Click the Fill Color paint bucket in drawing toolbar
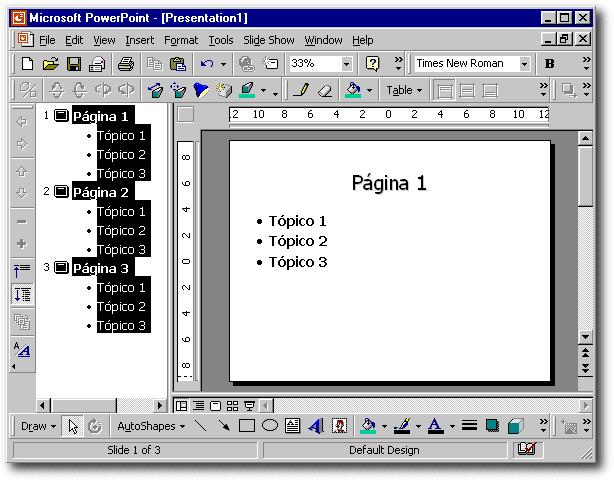The width and height of the screenshot is (614, 482). click(368, 426)
